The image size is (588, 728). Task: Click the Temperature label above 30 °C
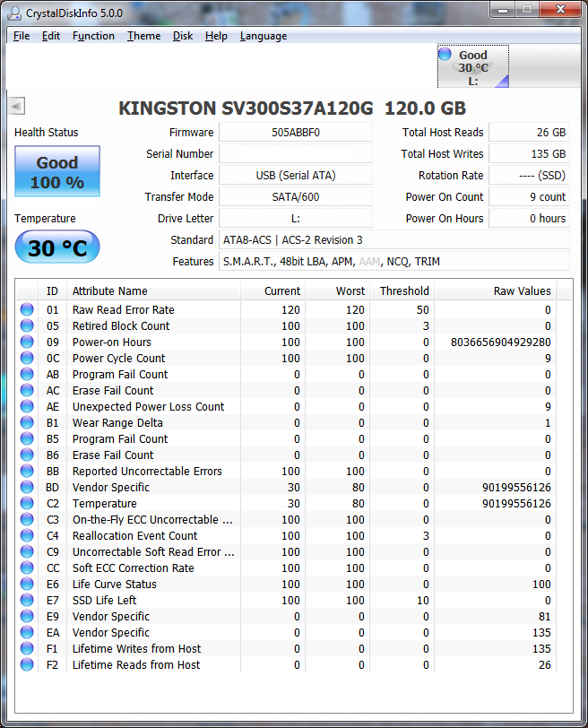coord(45,219)
